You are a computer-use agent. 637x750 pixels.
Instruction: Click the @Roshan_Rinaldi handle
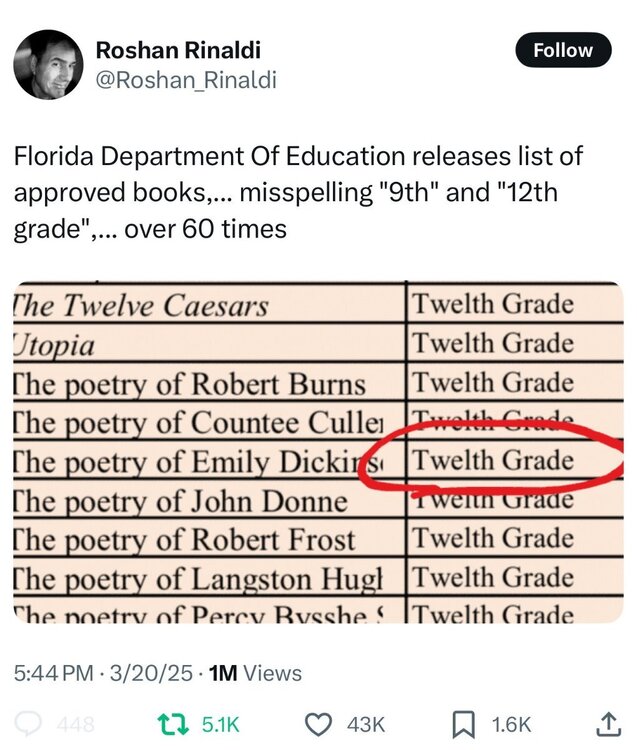[185, 80]
